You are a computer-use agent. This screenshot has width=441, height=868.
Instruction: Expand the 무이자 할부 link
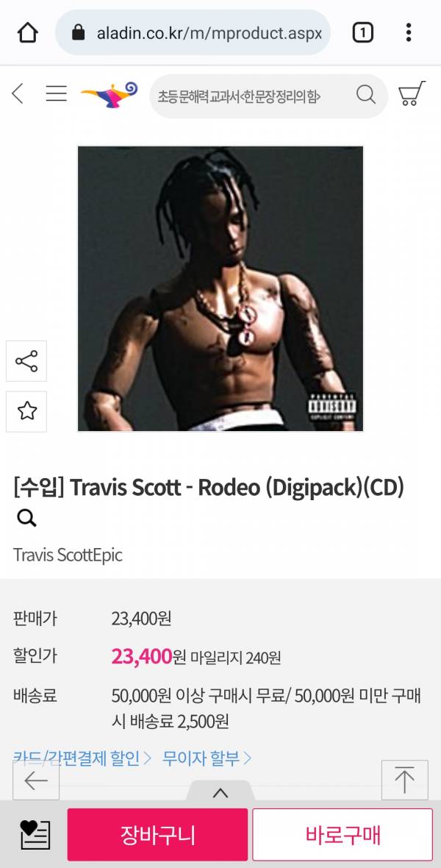coord(207,757)
